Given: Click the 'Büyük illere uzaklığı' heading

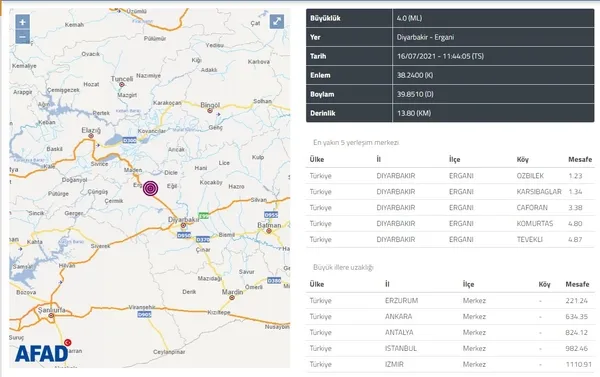Looking at the screenshot, I should [343, 267].
